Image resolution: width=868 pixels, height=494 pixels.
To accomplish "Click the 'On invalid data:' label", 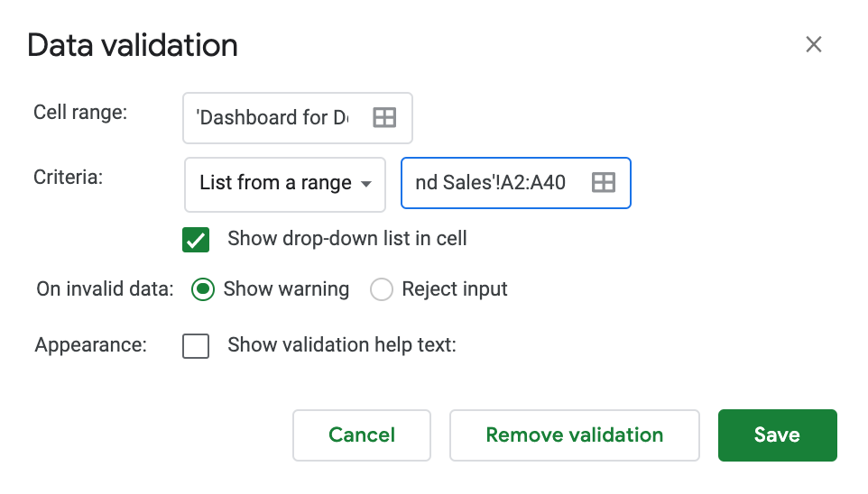I will tap(105, 289).
